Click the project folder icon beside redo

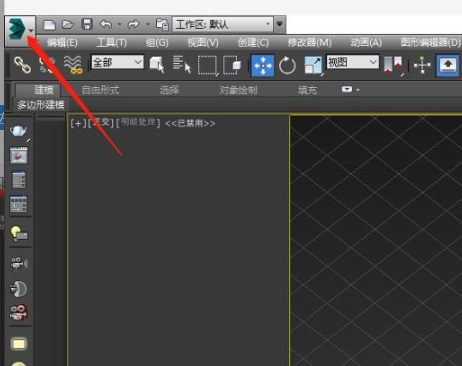click(x=162, y=24)
